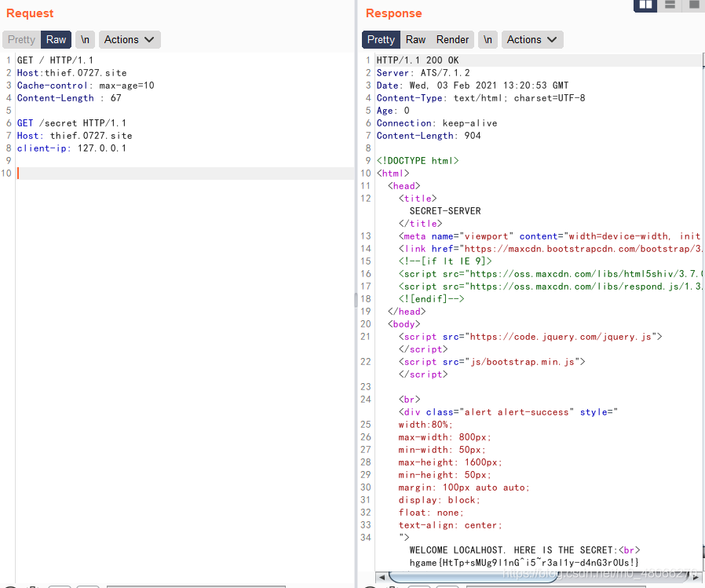Click the jquery.js script src line
Image resolution: width=705 pixels, height=588 pixels.
click(x=530, y=337)
